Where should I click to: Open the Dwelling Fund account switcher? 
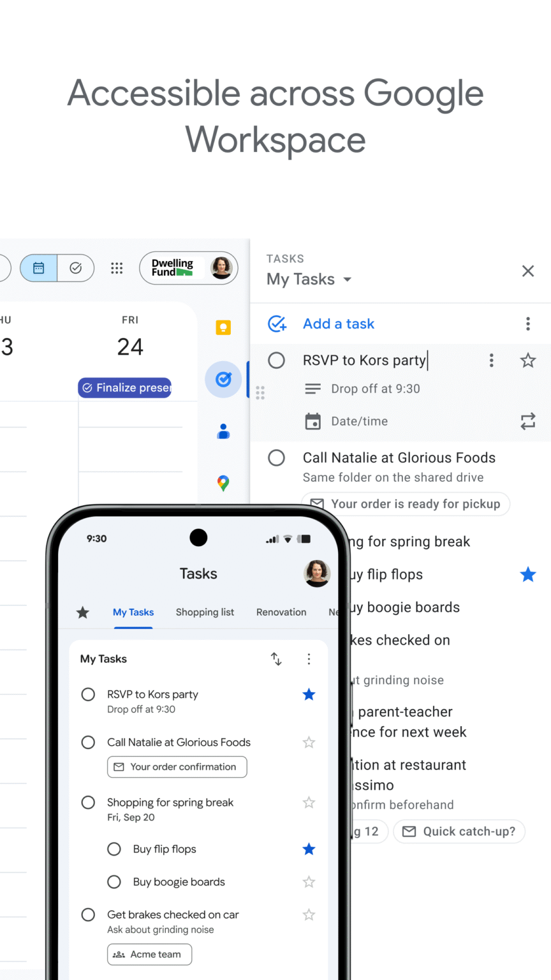[x=188, y=268]
